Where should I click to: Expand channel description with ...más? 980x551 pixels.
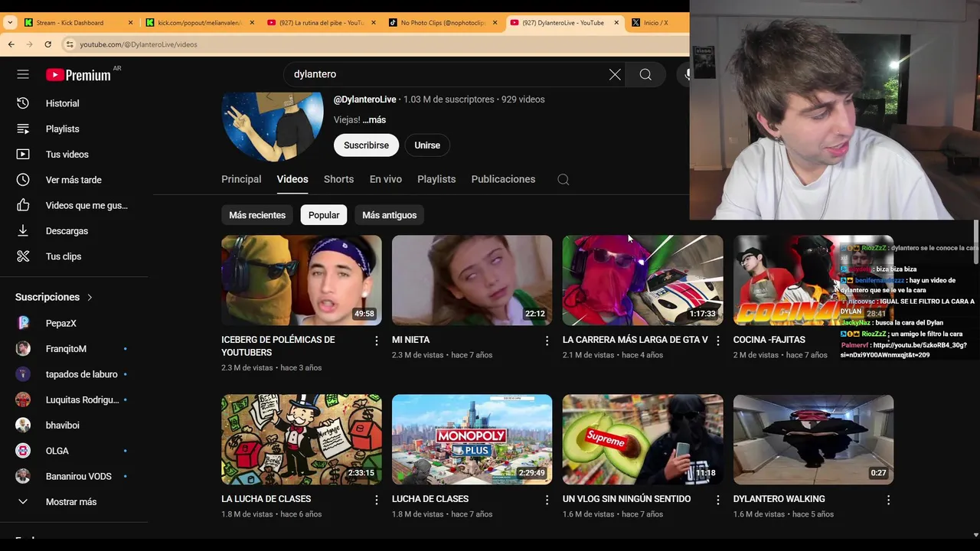click(374, 120)
